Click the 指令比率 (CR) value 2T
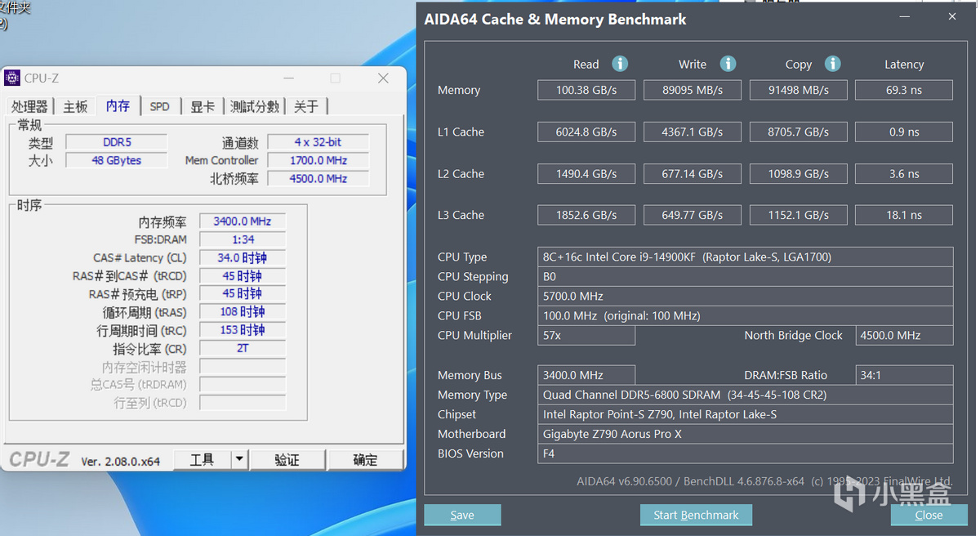This screenshot has height=536, width=980. pos(243,348)
